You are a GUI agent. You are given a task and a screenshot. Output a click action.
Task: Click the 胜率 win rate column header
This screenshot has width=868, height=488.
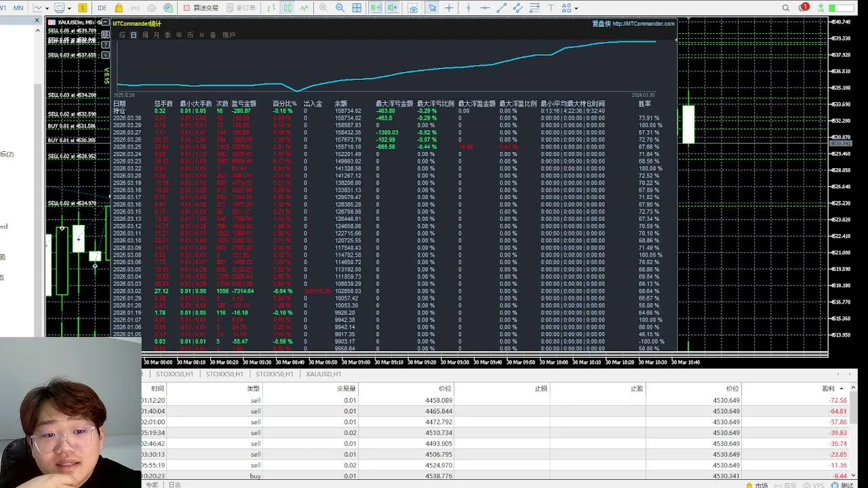[x=646, y=104]
